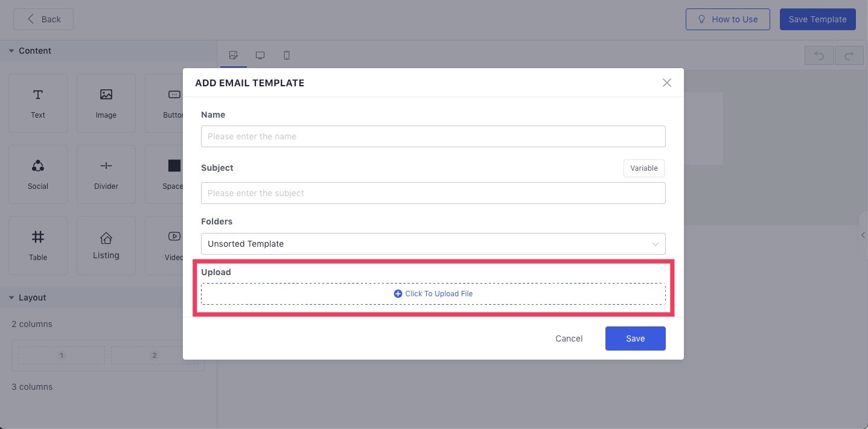
Task: Add a Table block
Action: pos(37,245)
